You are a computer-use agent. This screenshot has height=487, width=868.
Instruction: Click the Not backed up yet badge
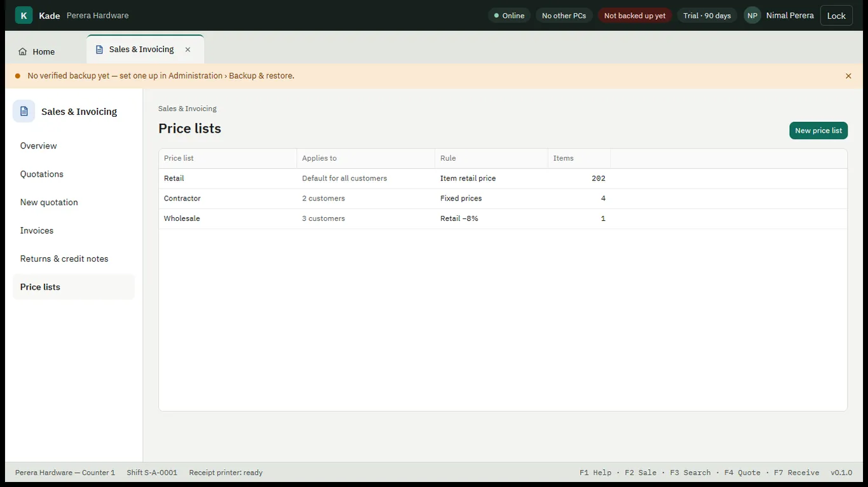coord(635,16)
